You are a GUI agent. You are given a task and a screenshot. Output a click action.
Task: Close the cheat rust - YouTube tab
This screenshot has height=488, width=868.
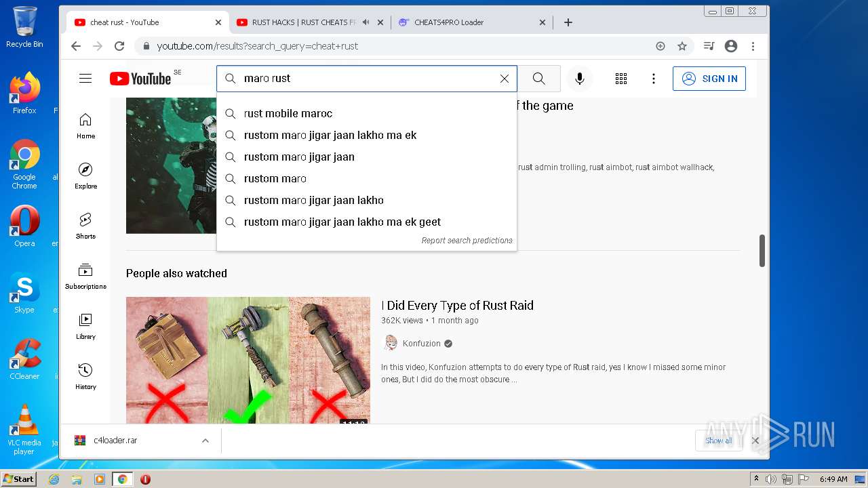coord(218,22)
